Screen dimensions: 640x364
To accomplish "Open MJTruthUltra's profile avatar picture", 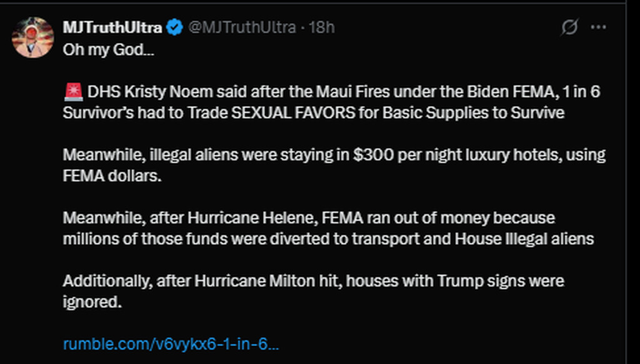I will 32,37.
